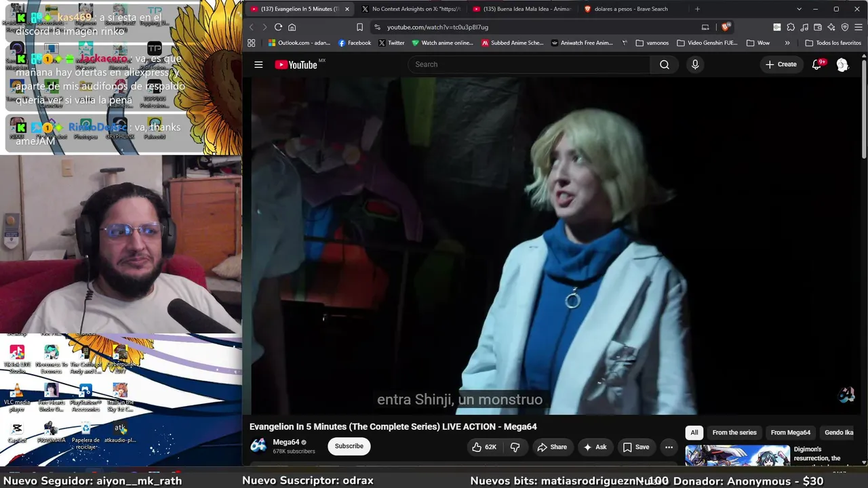Click the Ask button below video
The image size is (868, 488).
click(595, 447)
